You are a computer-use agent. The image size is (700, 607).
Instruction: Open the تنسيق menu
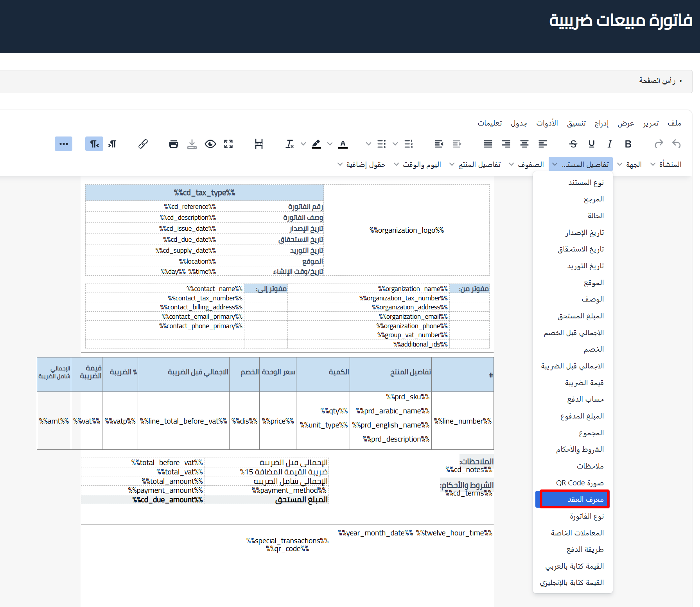[576, 123]
